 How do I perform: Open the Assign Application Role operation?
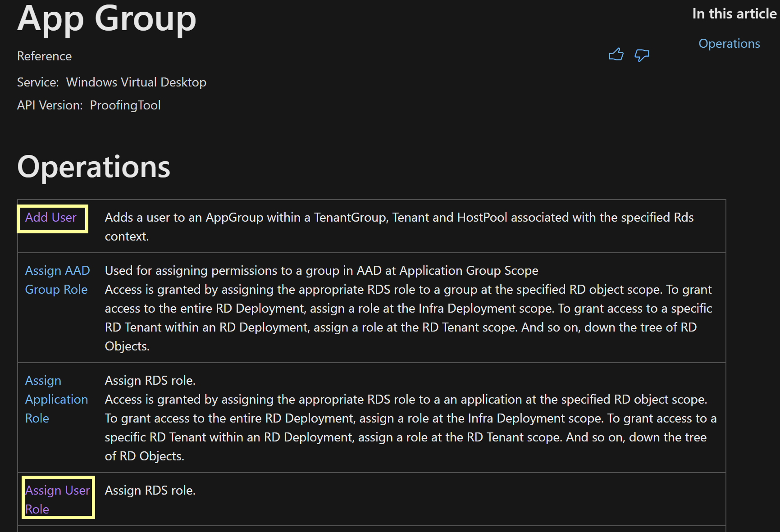[56, 399]
